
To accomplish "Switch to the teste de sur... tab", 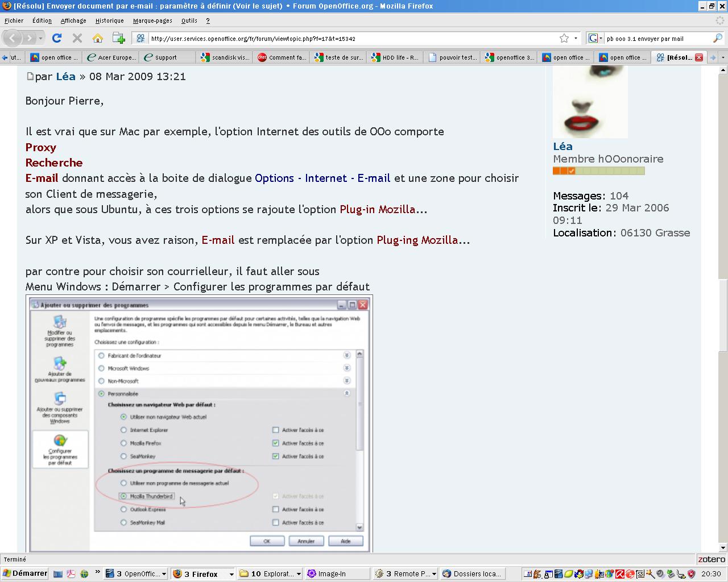I will click(x=338, y=57).
